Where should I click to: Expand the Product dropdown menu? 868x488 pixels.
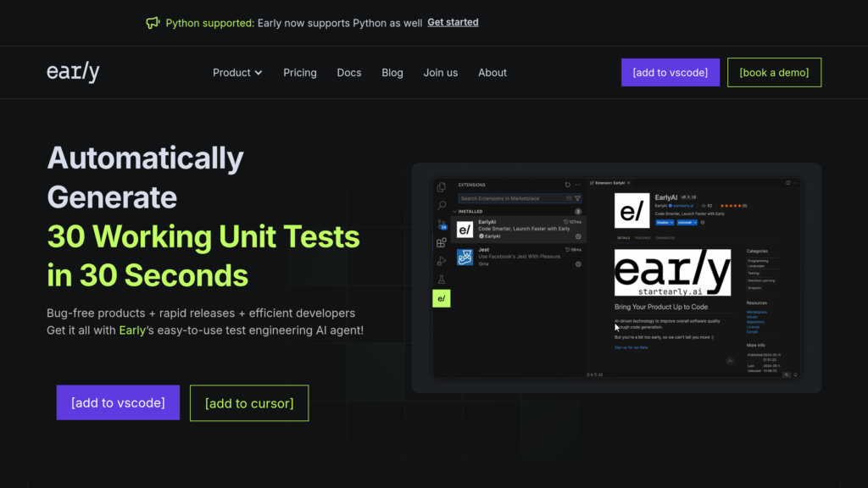(237, 73)
